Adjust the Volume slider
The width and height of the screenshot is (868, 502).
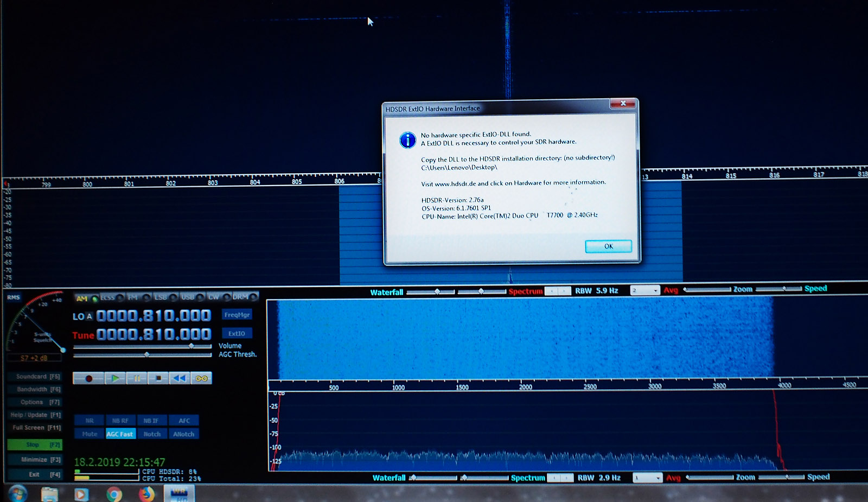pos(142,346)
